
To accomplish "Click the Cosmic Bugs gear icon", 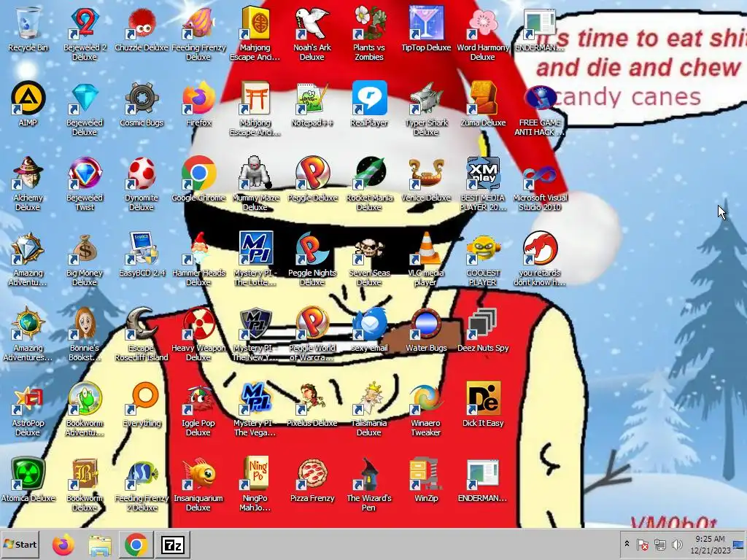I will pos(142,105).
